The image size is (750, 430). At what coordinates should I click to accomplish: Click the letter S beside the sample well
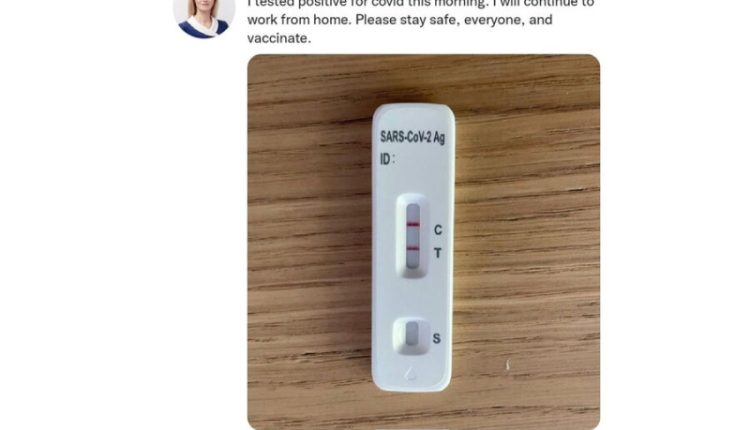tap(436, 338)
